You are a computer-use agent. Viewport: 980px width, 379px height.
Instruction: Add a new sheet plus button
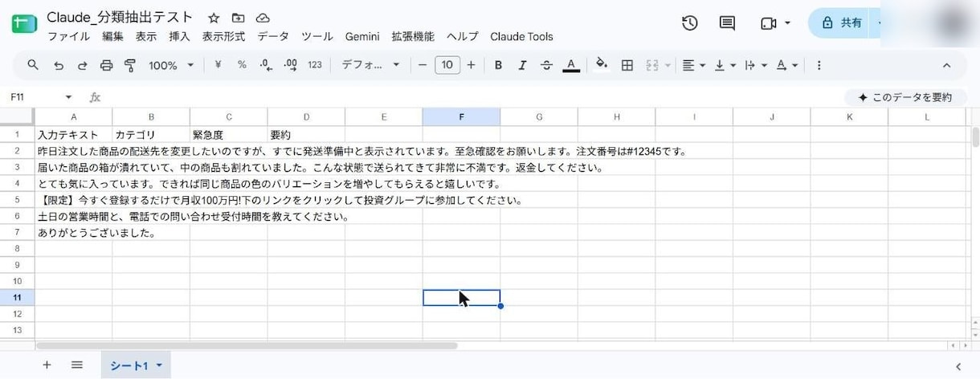point(47,365)
